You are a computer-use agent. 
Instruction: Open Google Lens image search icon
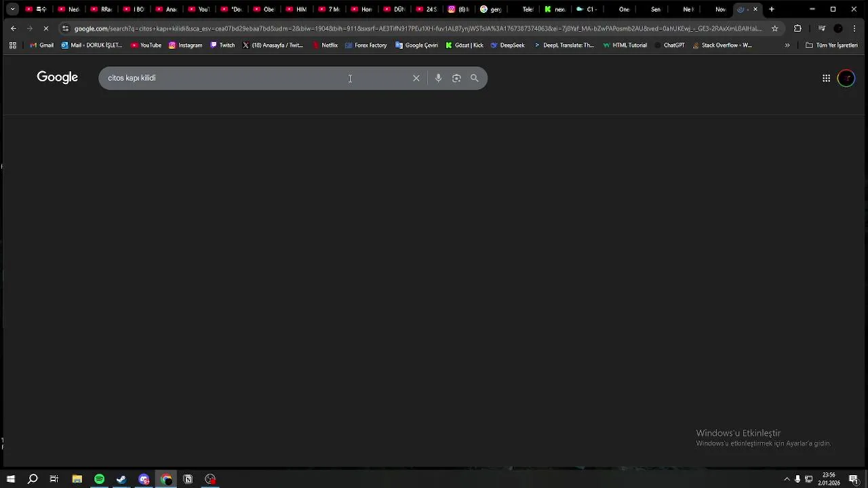click(x=456, y=78)
